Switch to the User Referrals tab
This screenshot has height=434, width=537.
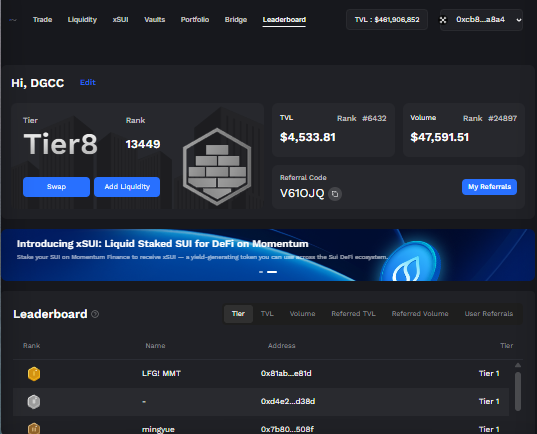point(489,314)
